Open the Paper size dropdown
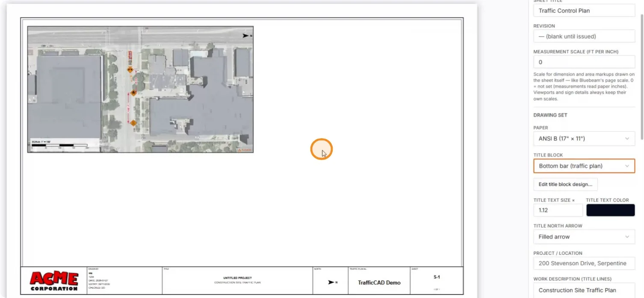Viewport: 644px width, 298px height. [x=584, y=139]
